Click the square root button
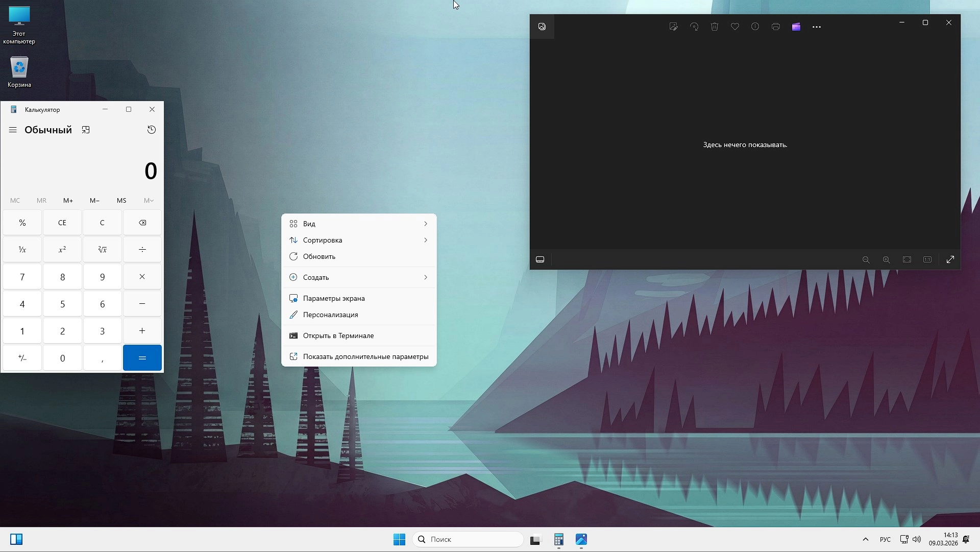The image size is (980, 552). click(x=102, y=250)
